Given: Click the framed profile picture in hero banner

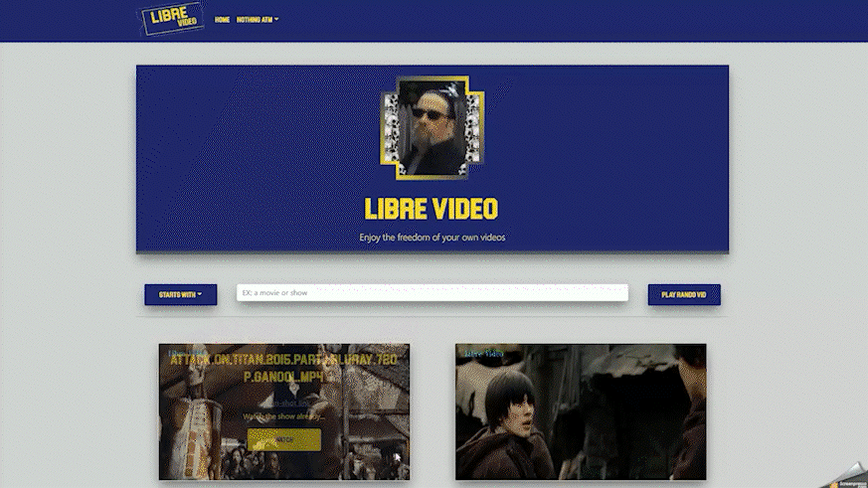Looking at the screenshot, I should tap(433, 128).
